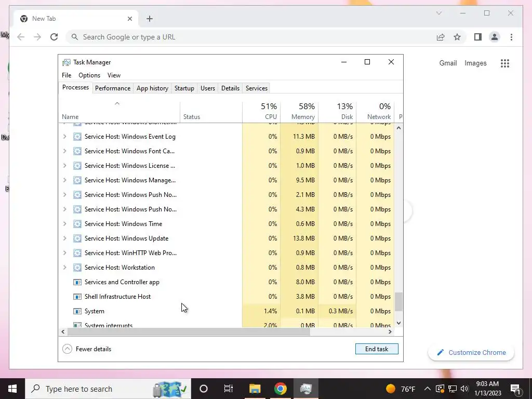Expand Service Host: Workstation

[64, 268]
